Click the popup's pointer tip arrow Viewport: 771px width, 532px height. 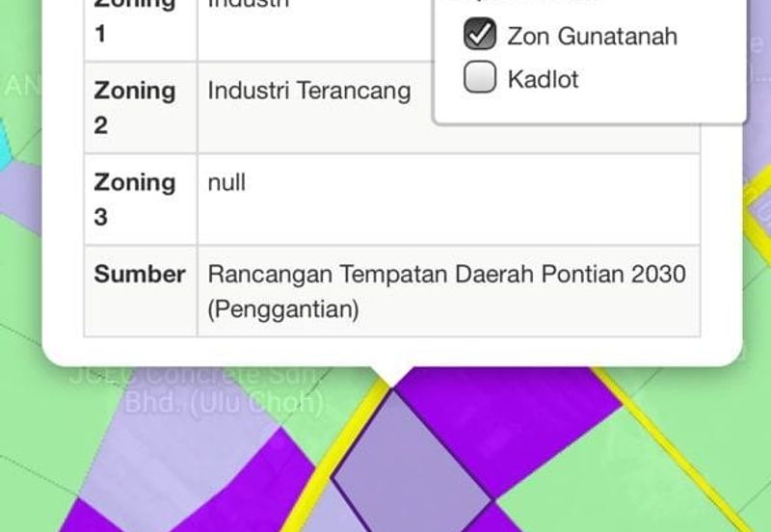(x=390, y=376)
